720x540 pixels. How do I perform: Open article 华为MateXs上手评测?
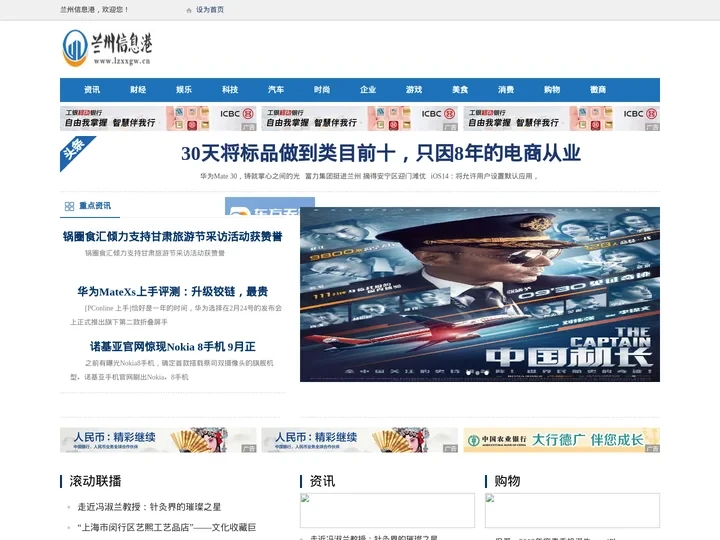[173, 292]
